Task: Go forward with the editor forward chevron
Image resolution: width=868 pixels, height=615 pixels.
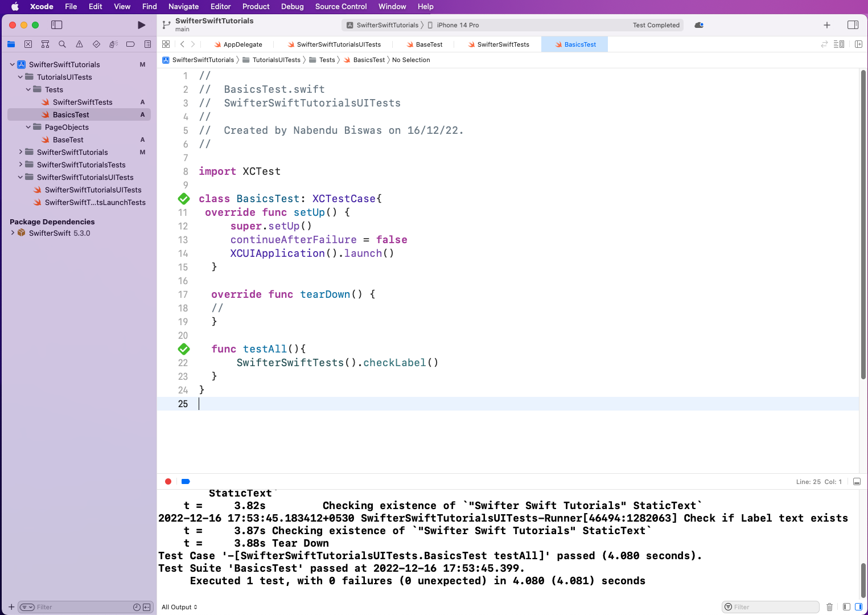Action: click(193, 44)
